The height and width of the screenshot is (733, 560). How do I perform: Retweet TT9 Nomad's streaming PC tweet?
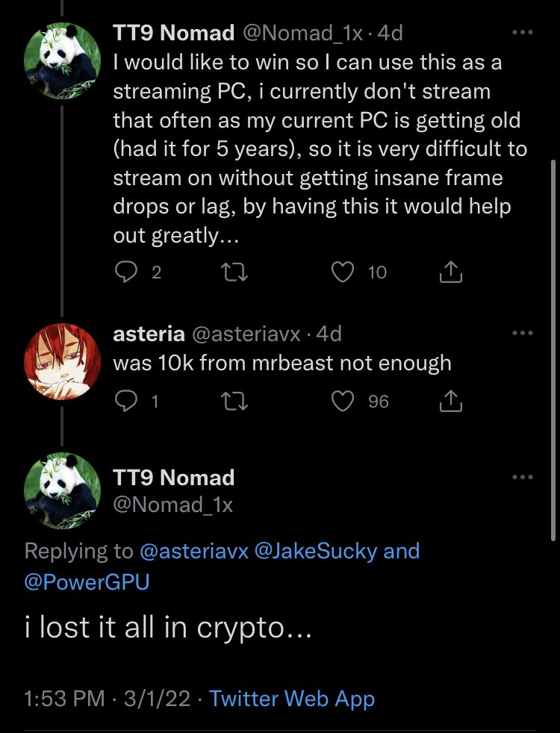point(236,273)
